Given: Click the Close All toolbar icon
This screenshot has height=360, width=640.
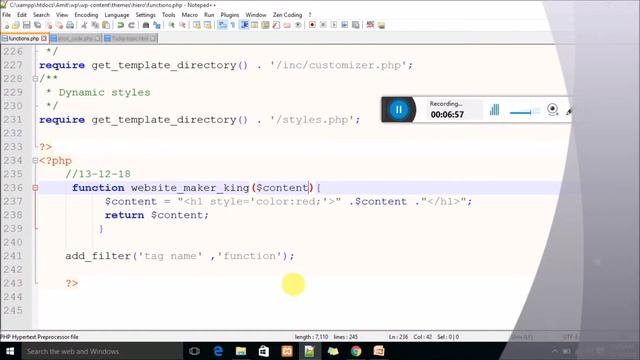Looking at the screenshot, I should pos(60,25).
